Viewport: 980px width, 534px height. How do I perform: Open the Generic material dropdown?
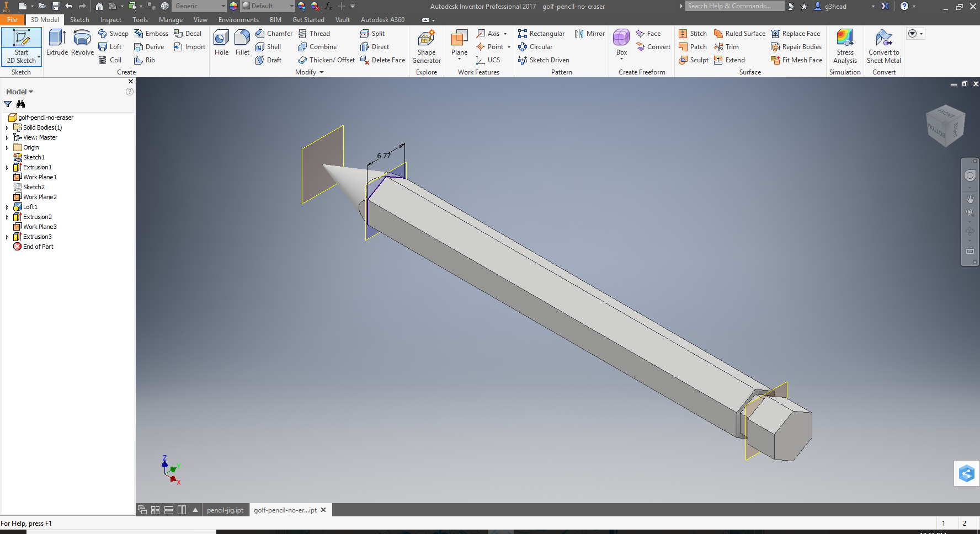pyautogui.click(x=199, y=6)
